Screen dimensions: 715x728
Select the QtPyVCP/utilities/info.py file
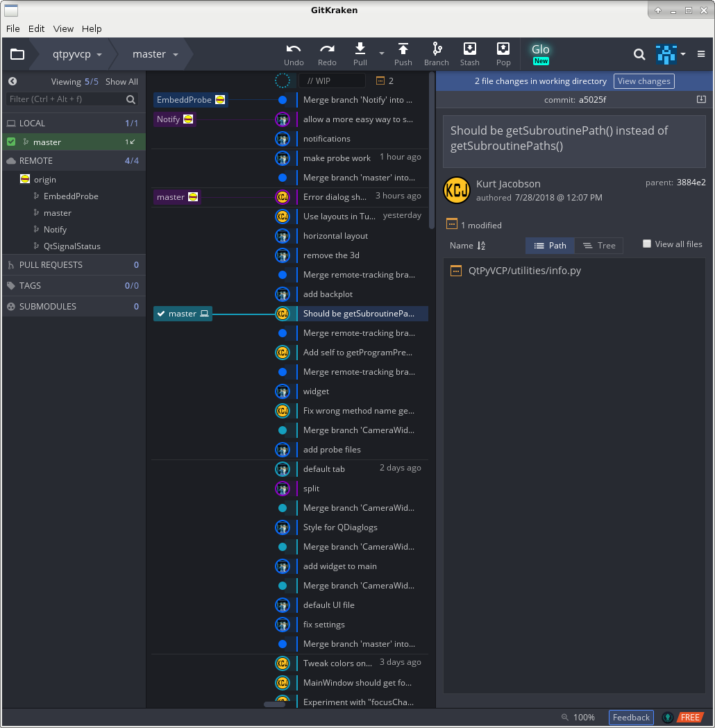pyautogui.click(x=525, y=271)
